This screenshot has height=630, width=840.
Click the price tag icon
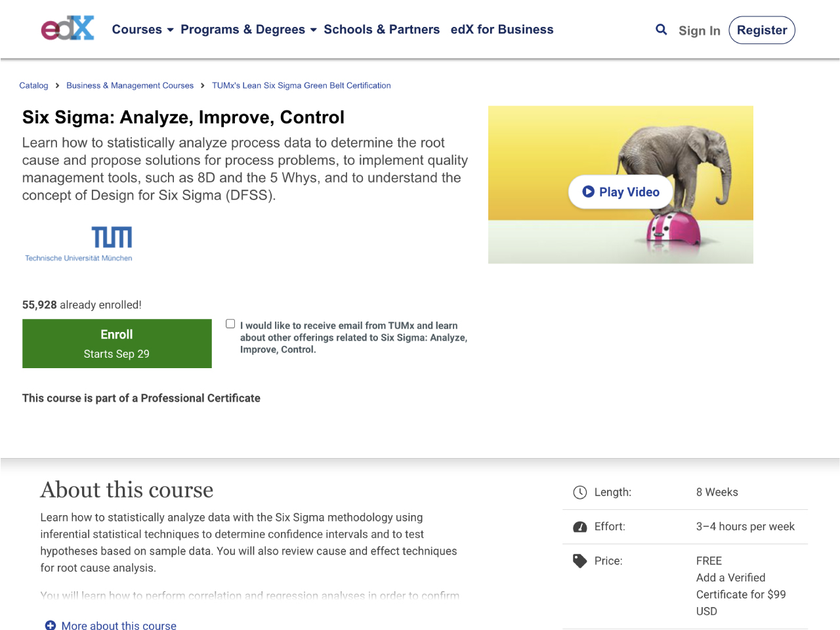click(580, 561)
